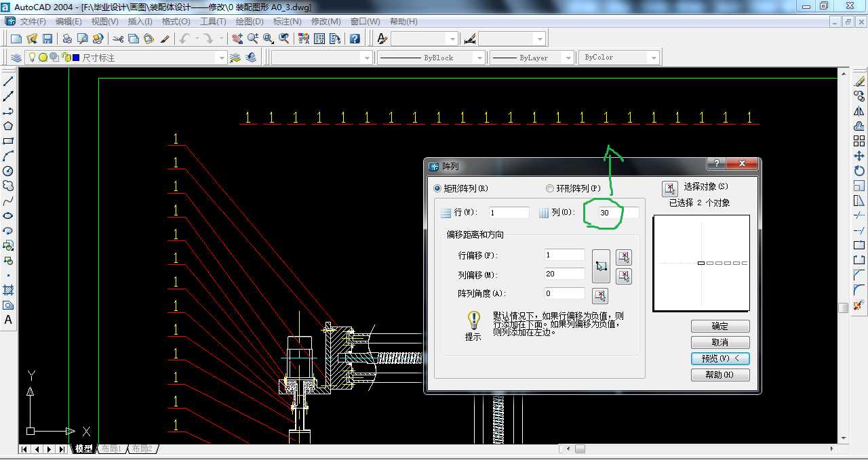This screenshot has height=460, width=868.
Task: Select the Multiline Text tool (A)
Action: (8, 320)
